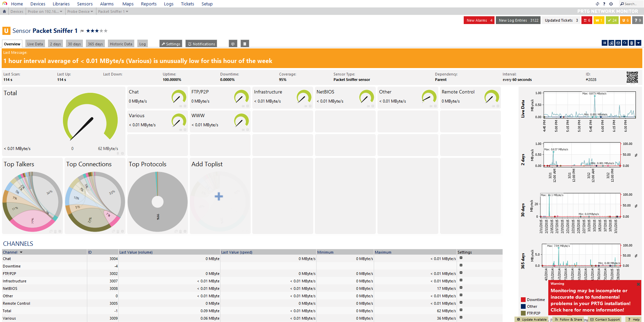Click the Total gauge needle dial

tap(90, 117)
